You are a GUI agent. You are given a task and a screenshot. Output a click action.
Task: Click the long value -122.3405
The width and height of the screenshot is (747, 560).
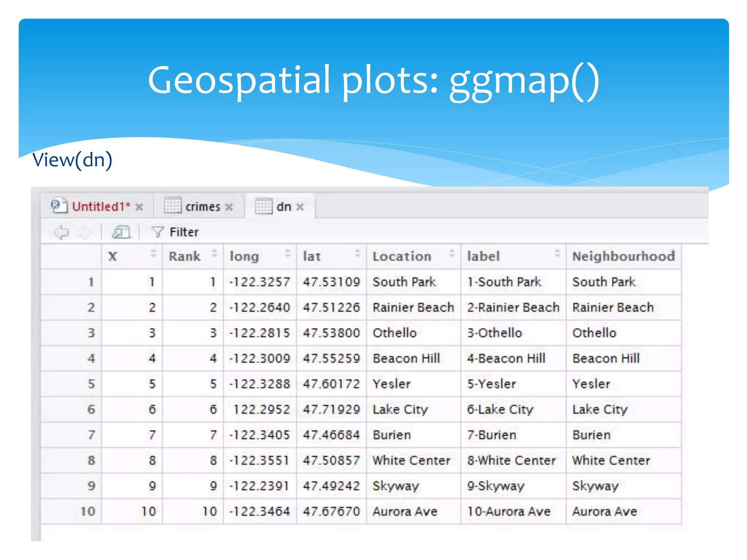point(259,435)
